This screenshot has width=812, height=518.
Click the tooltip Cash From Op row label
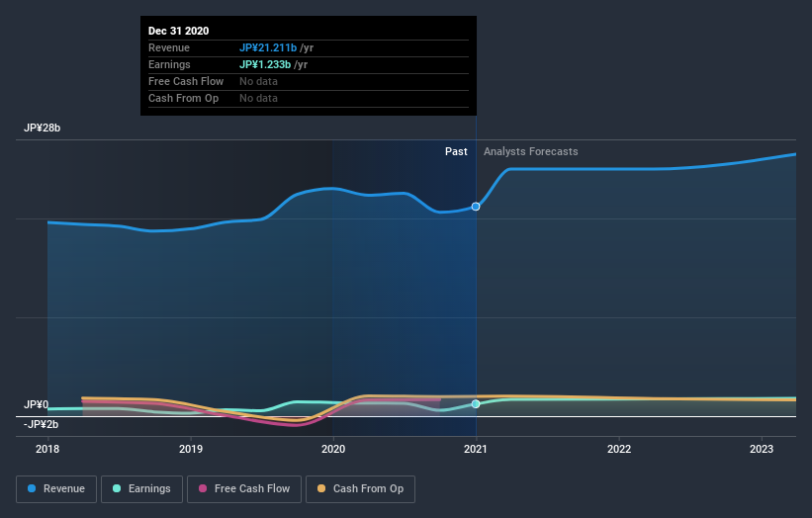(x=183, y=98)
